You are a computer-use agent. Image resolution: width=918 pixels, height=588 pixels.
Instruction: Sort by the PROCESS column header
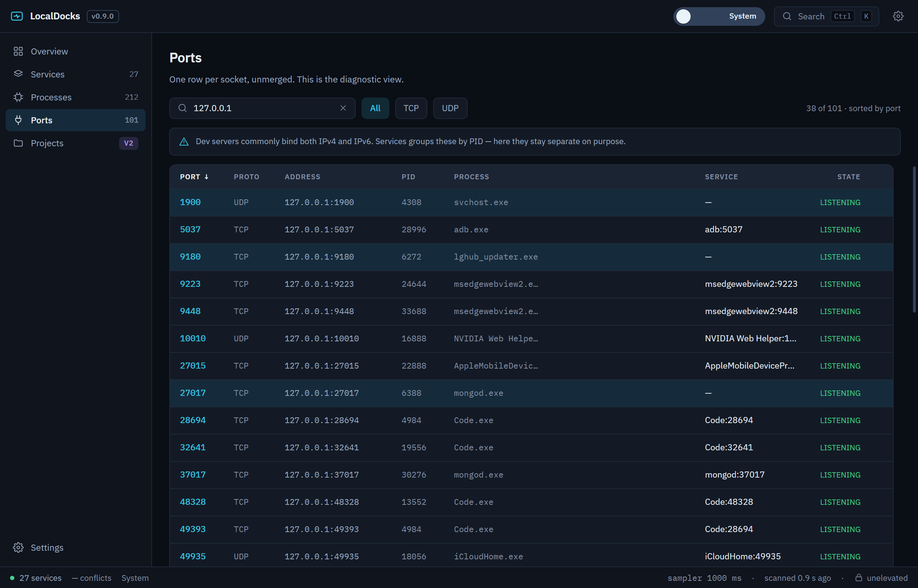click(x=471, y=176)
